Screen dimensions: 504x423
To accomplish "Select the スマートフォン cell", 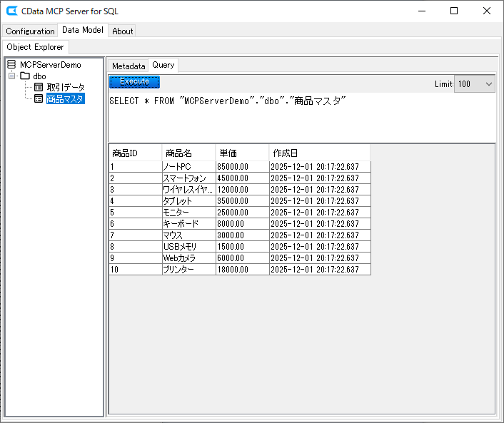I will (x=189, y=178).
